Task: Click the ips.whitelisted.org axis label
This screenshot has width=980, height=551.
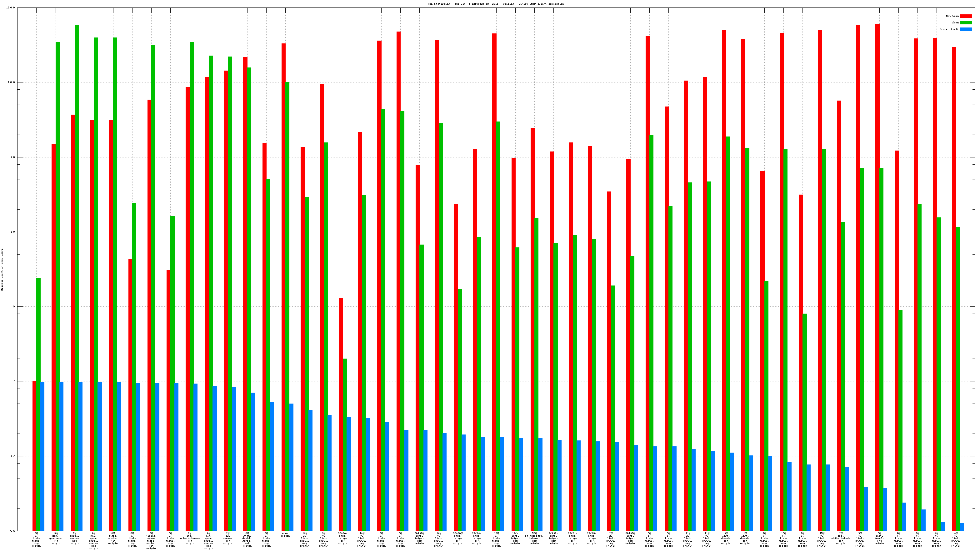Action: [x=840, y=538]
